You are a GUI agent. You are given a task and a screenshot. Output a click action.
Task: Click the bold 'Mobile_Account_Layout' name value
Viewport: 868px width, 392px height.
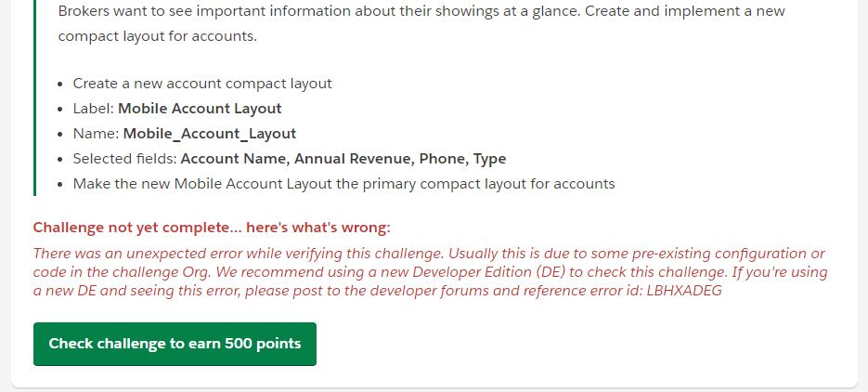coord(210,133)
